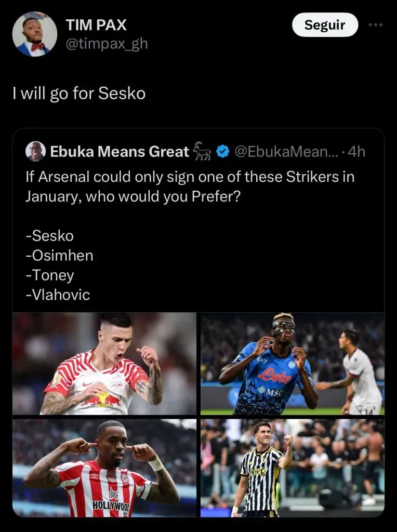Open the photo with black-white striped jersey
The height and width of the screenshot is (532, 397).
point(293,468)
